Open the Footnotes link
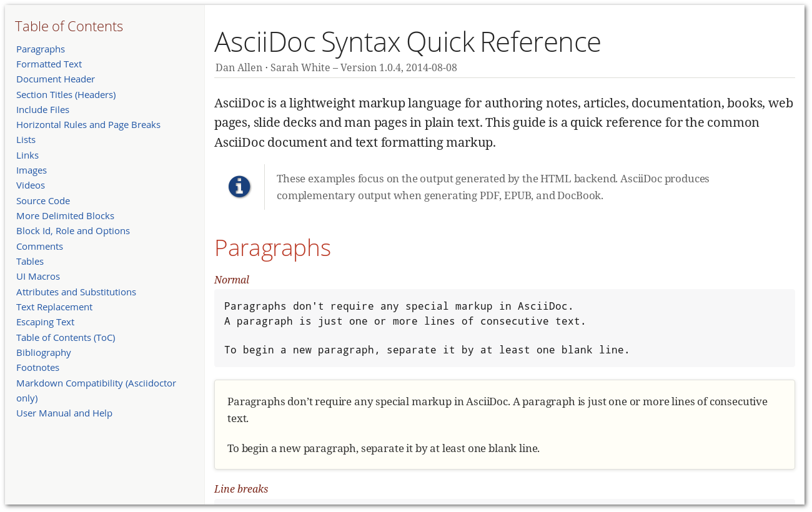Viewport: 812px width, 512px height. pyautogui.click(x=37, y=368)
